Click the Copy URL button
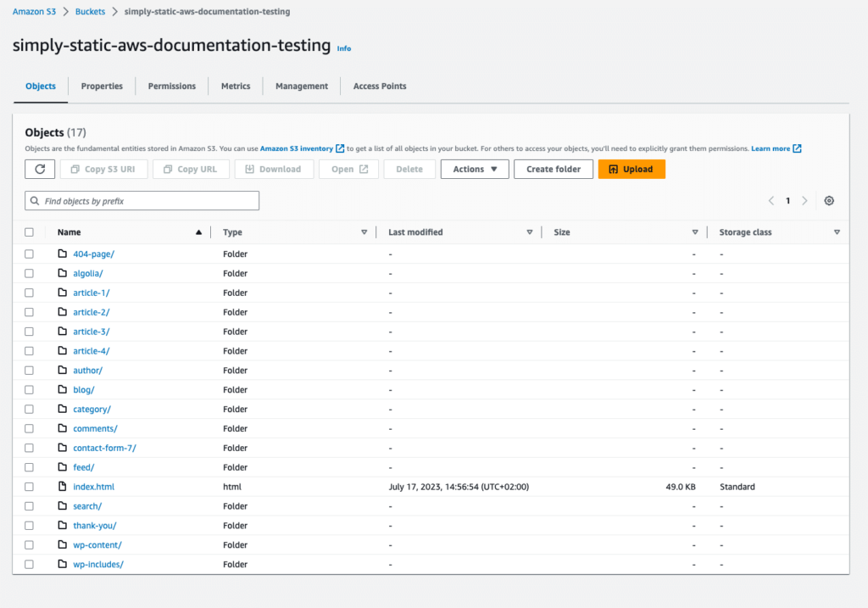The image size is (868, 608). click(x=191, y=169)
